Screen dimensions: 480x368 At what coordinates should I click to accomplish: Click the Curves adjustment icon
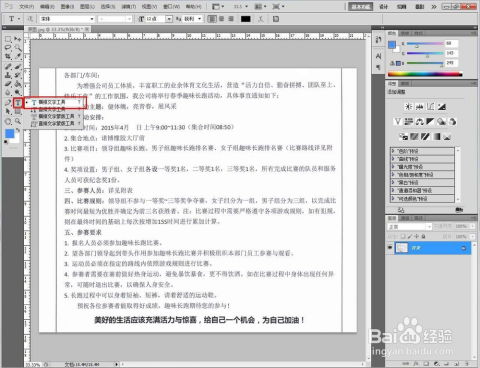coord(431,107)
